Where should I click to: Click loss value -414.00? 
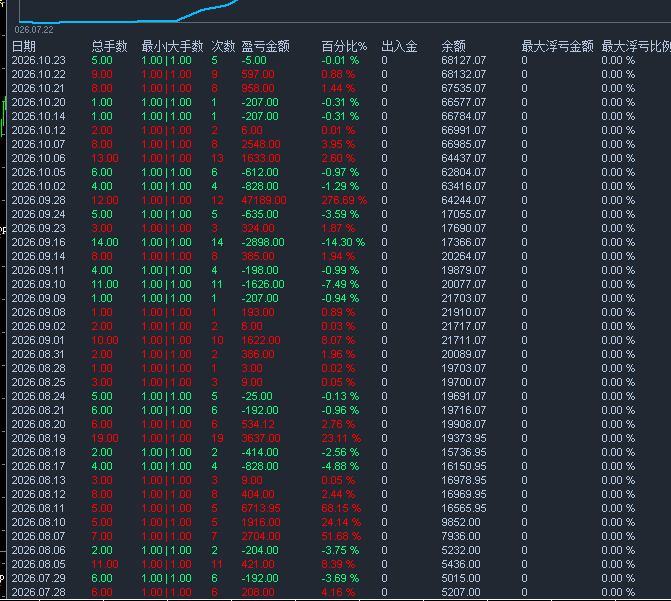[x=260, y=452]
